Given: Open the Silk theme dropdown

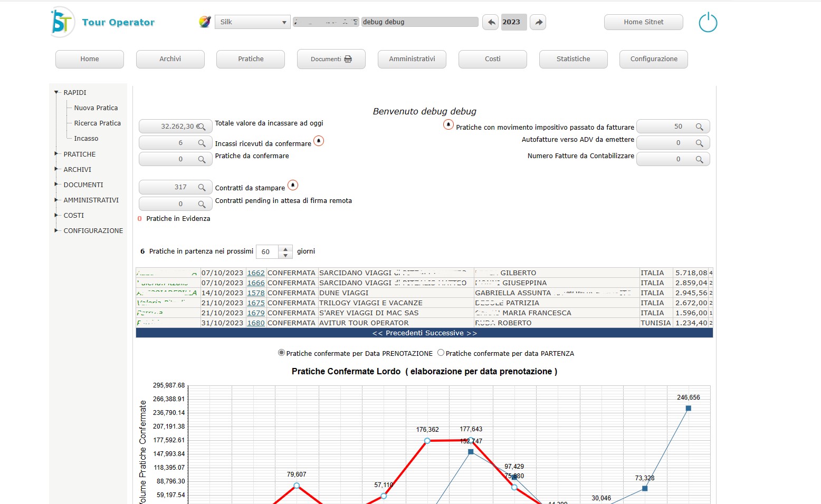Looking at the screenshot, I should tap(253, 22).
